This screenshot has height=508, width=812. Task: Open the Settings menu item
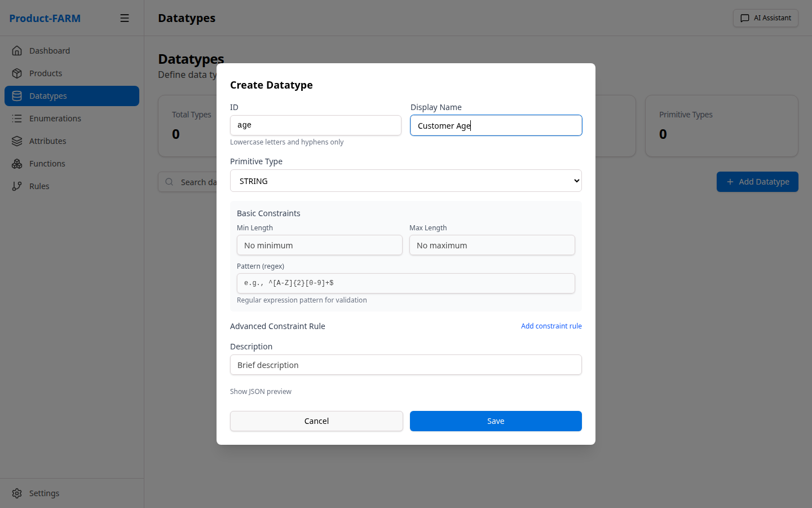(x=44, y=493)
